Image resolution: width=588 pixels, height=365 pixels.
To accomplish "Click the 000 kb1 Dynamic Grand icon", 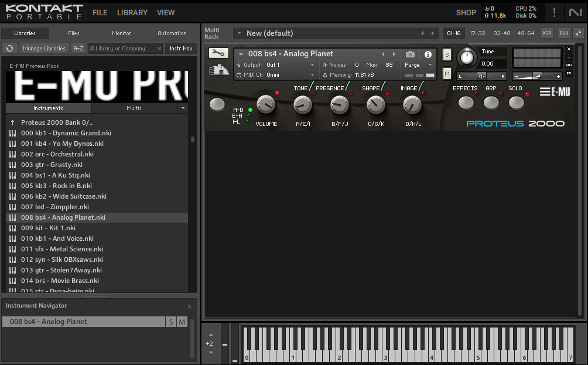I will (13, 133).
